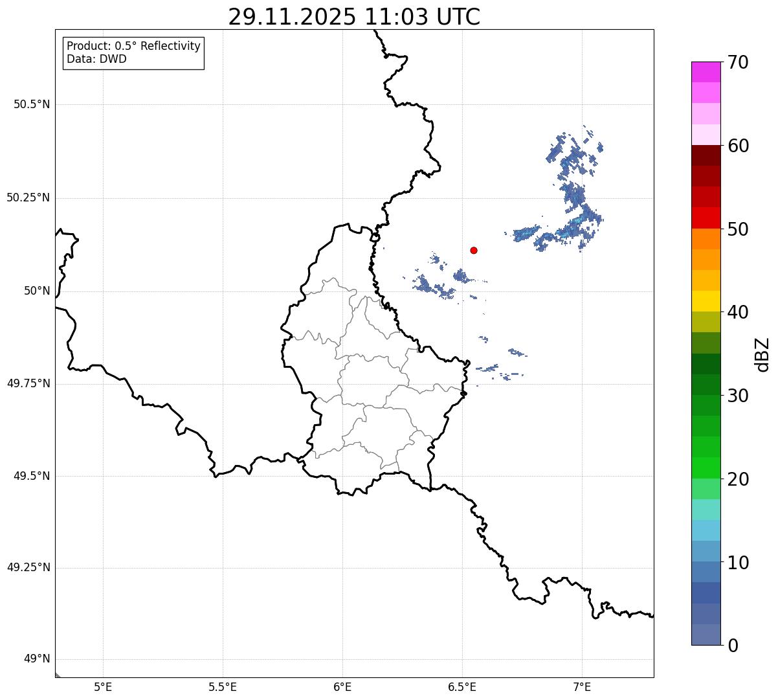Pick the yellow colorbar swatch above 40
Screen dimensions: 778x700
(x=706, y=301)
